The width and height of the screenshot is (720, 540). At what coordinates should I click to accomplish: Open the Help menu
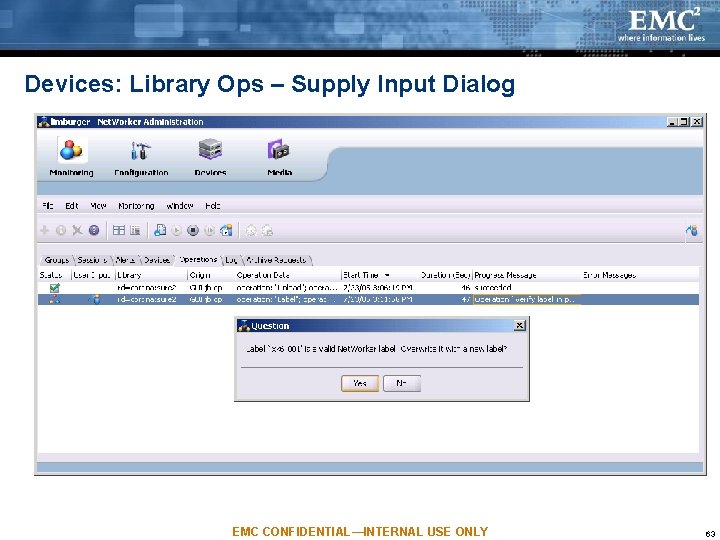point(213,206)
